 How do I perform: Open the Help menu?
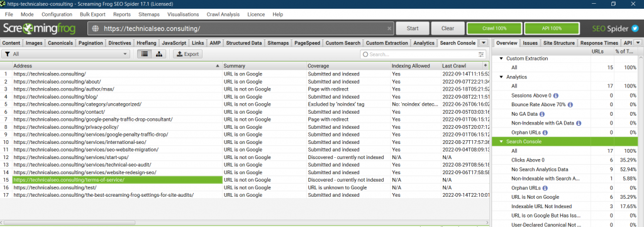[x=277, y=14]
